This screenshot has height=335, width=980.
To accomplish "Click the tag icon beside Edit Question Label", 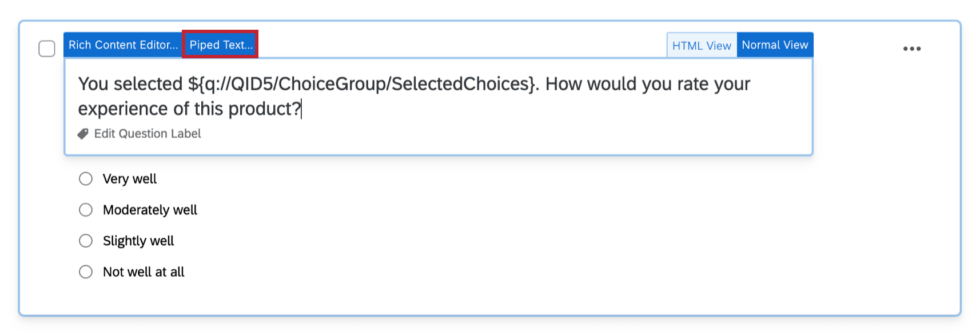I will 82,134.
